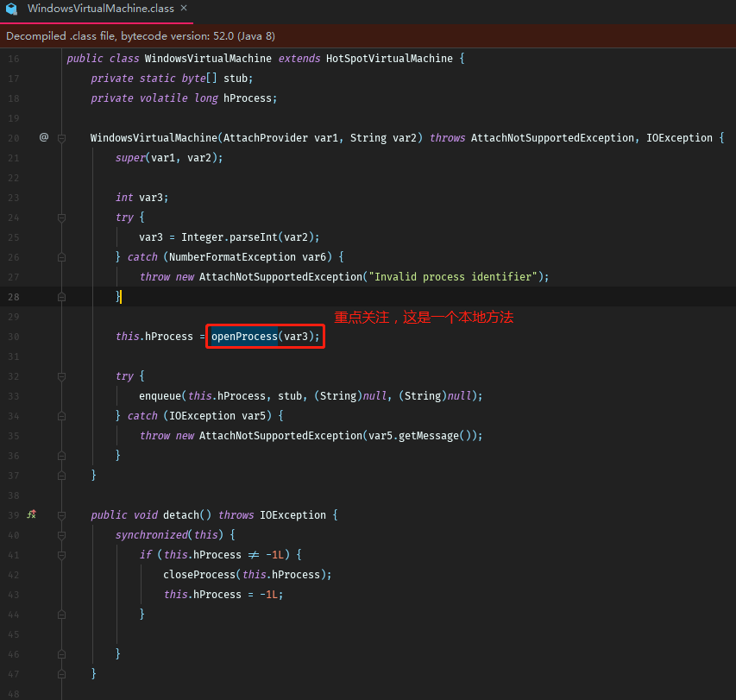Click the class file icon on the WindowsVirtualMachine.class tab
Image resolution: width=736 pixels, height=700 pixels.
[x=11, y=9]
